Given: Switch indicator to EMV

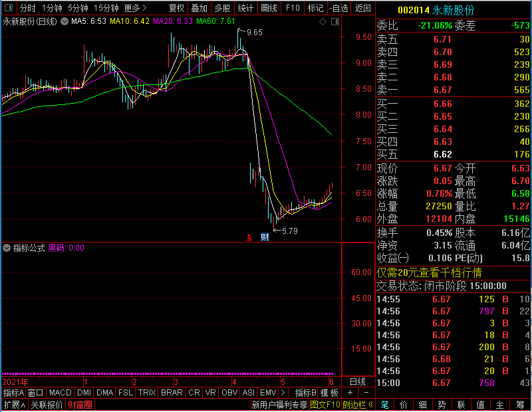Looking at the screenshot, I should (268, 393).
